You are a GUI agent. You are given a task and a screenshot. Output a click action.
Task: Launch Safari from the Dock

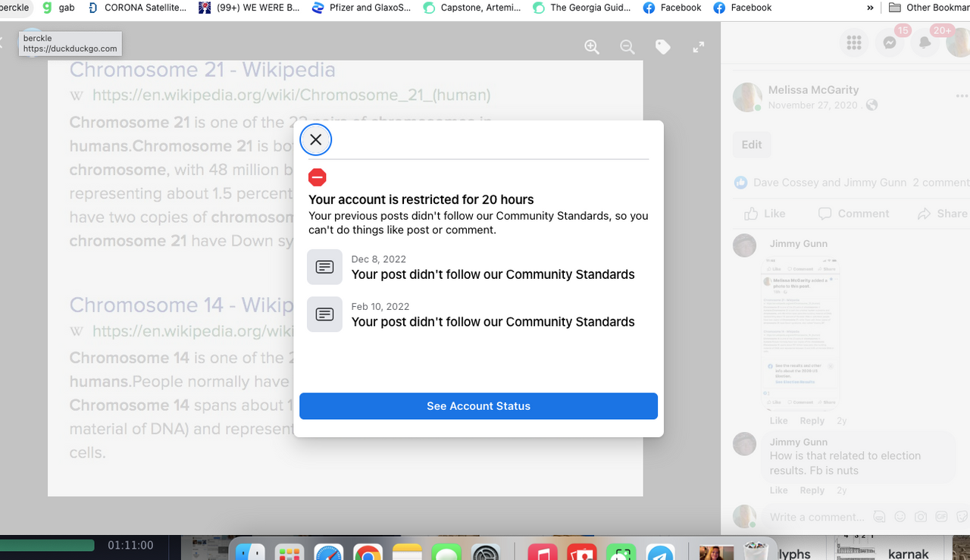coord(329,554)
